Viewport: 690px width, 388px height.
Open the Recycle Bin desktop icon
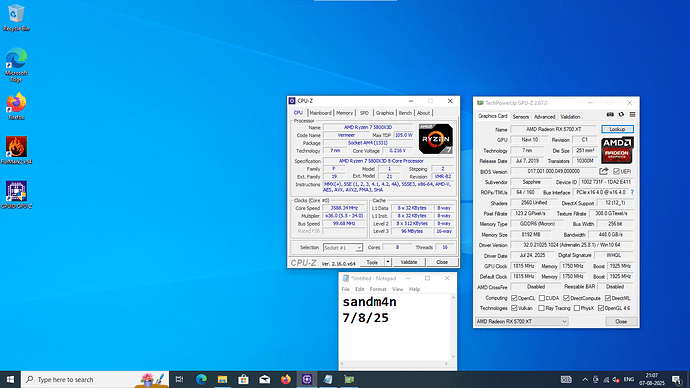pos(16,18)
